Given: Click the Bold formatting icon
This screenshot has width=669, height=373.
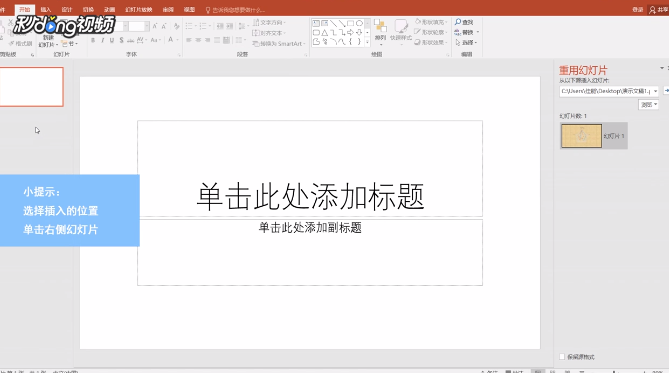Looking at the screenshot, I should pos(93,40).
